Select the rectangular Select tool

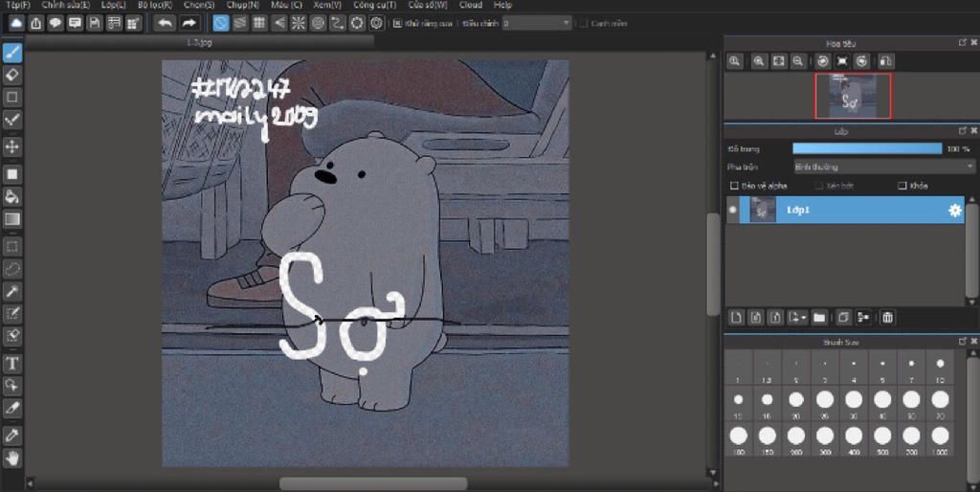[12, 246]
